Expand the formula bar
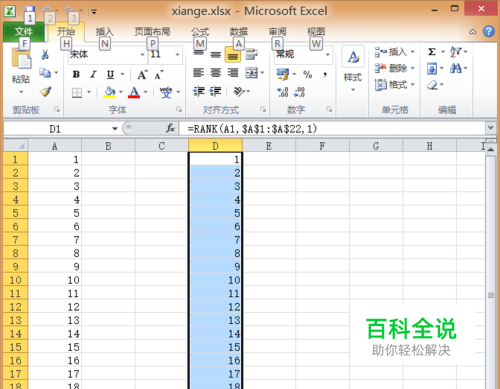500x389 pixels. [x=490, y=127]
